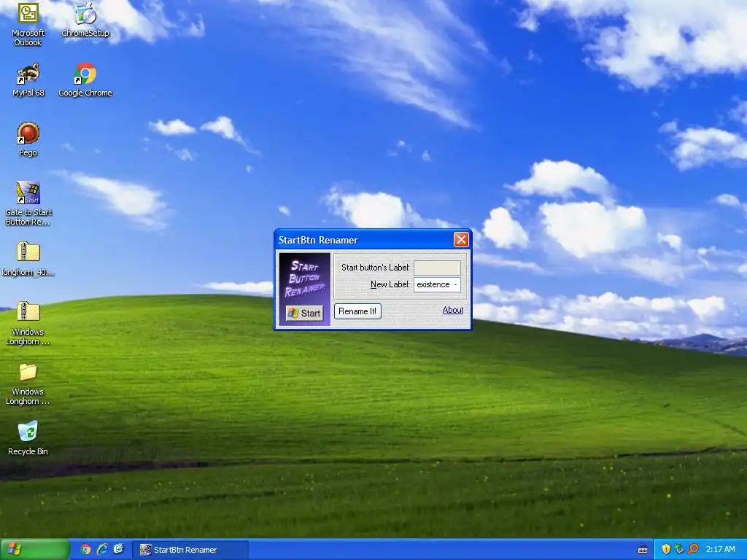Click the Start Button Renamer logo image
This screenshot has width=747, height=560.
pyautogui.click(x=304, y=289)
